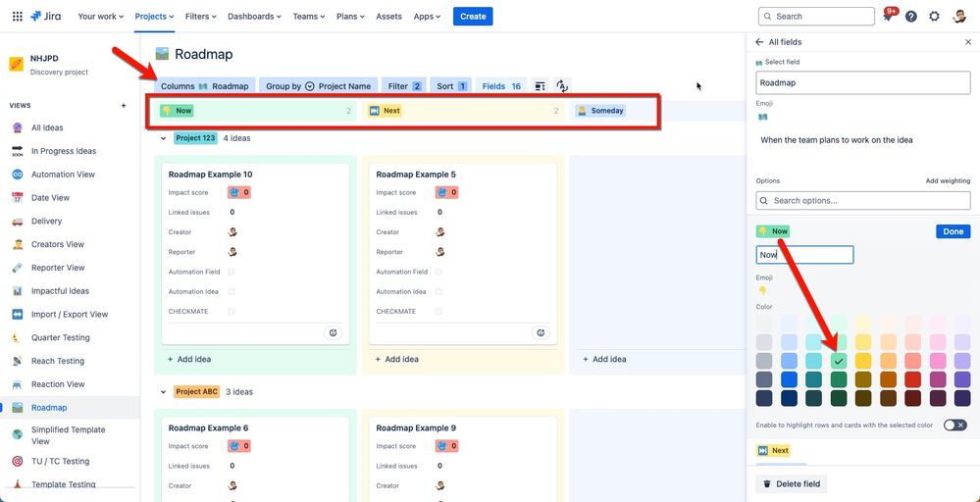Open Teams dropdown menu
This screenshot has width=980, height=502.
(309, 17)
